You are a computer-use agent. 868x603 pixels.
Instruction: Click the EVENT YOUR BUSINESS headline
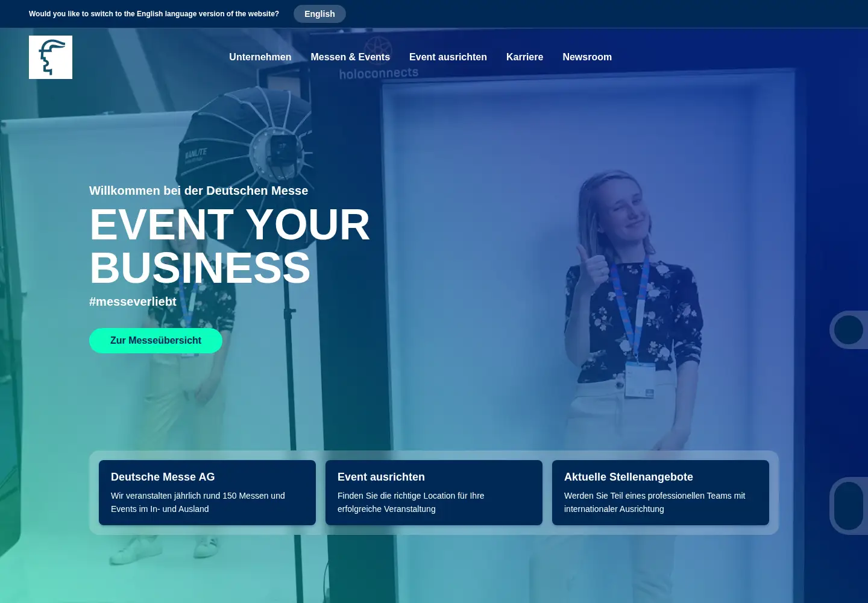click(x=230, y=246)
